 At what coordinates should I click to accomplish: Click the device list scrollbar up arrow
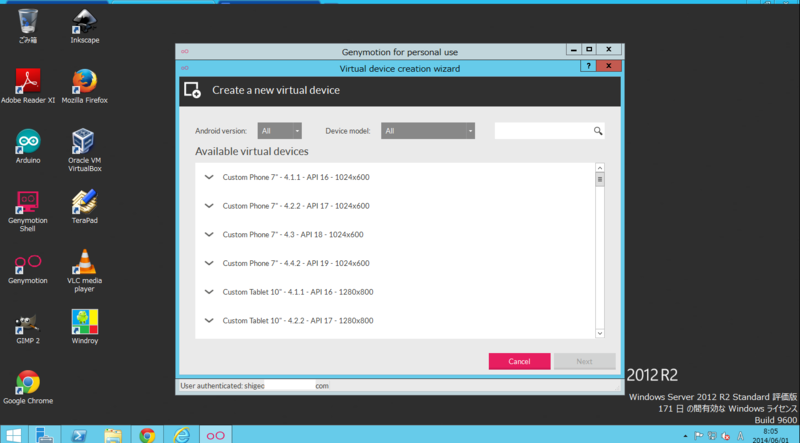(600, 168)
